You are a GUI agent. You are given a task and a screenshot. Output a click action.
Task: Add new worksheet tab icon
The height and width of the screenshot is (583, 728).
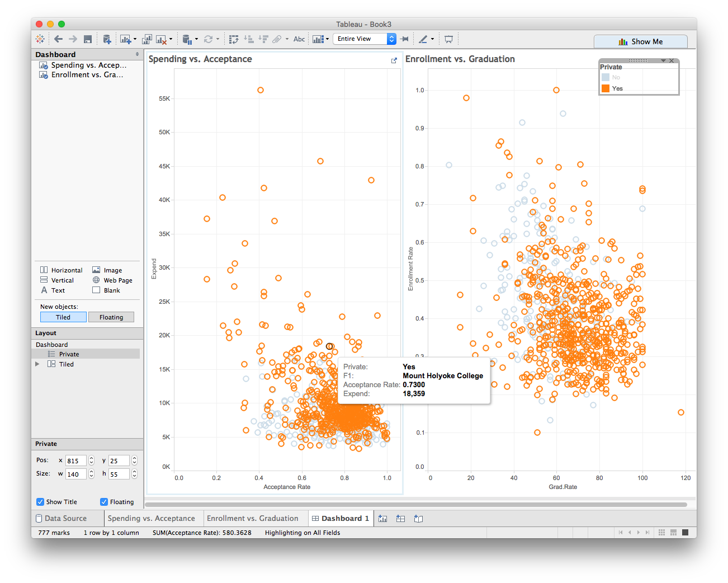(x=382, y=519)
